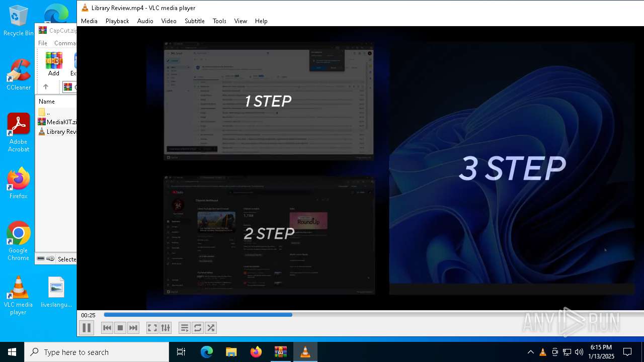Open File menu in WinRAR window
The height and width of the screenshot is (362, 644).
[x=43, y=43]
